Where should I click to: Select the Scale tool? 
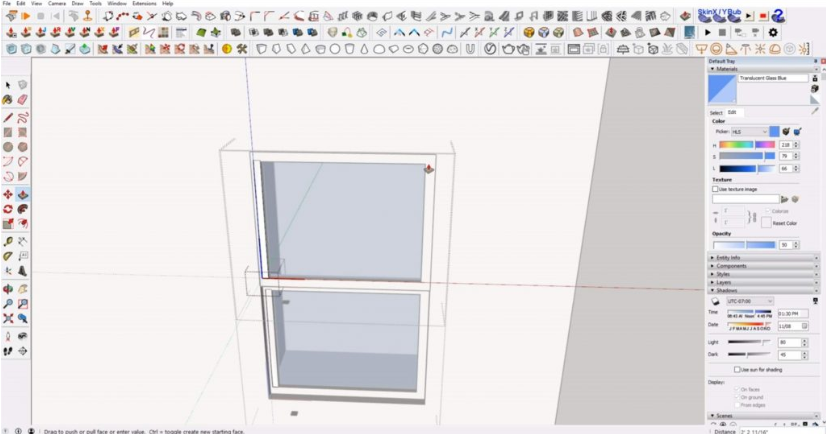pos(8,224)
